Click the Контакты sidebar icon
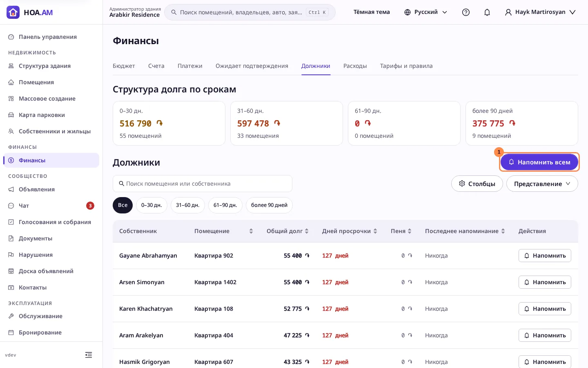Screen dimensions: 588x368 pyautogui.click(x=11, y=287)
